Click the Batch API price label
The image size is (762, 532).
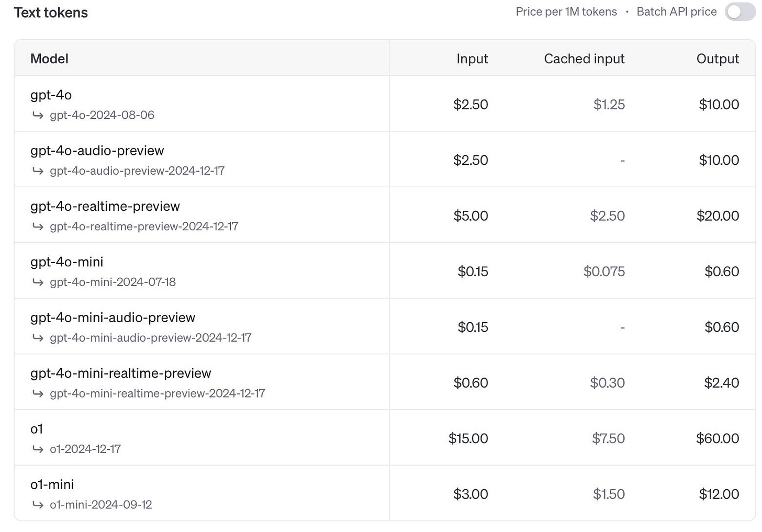pos(676,12)
